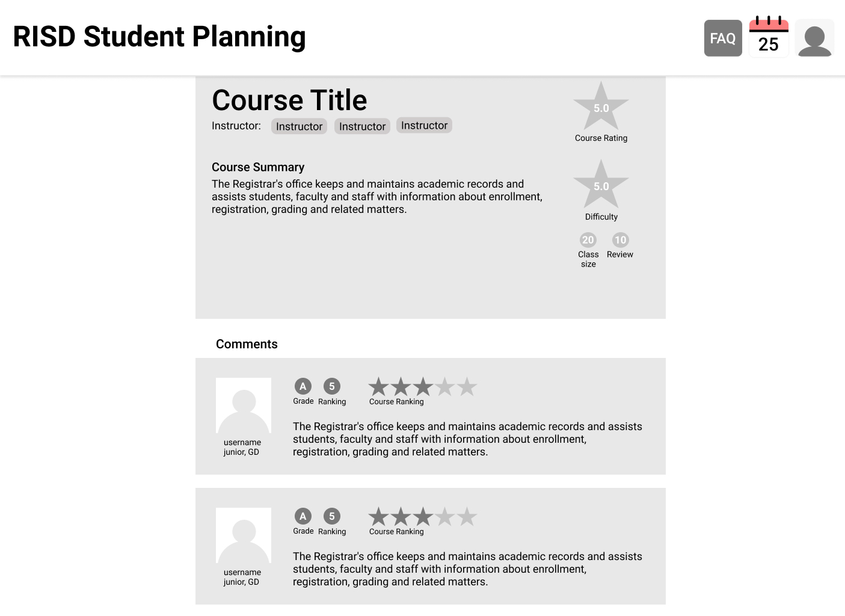This screenshot has width=845, height=616.
Task: Open first commenter's avatar picture
Action: [244, 405]
